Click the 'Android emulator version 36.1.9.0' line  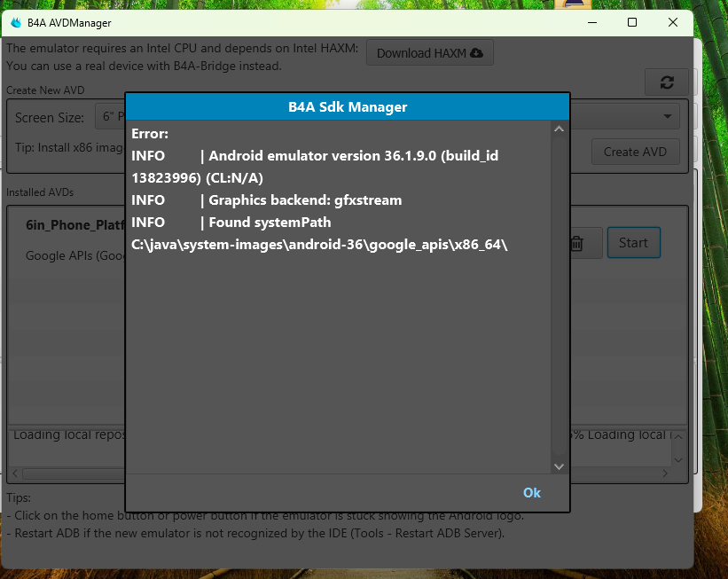point(315,166)
